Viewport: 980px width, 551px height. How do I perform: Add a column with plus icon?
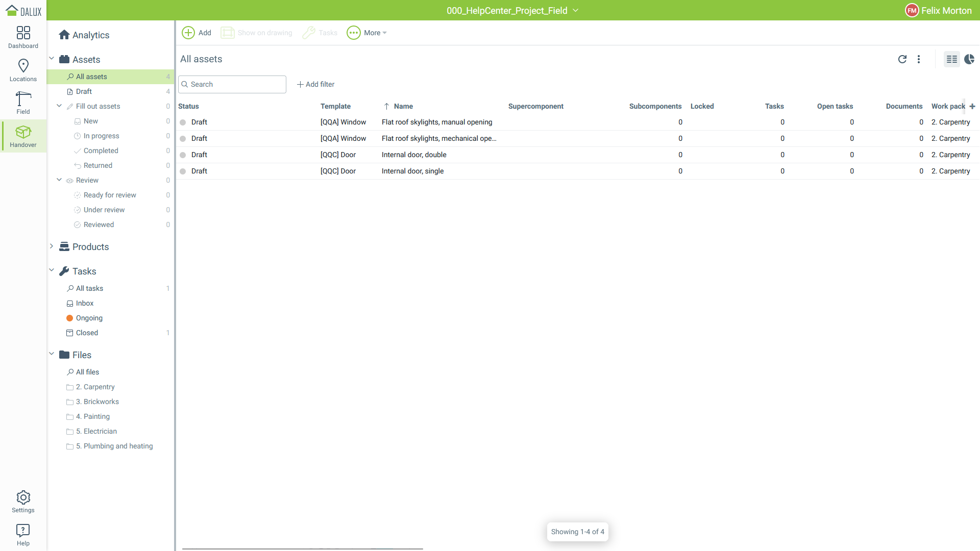pos(972,106)
